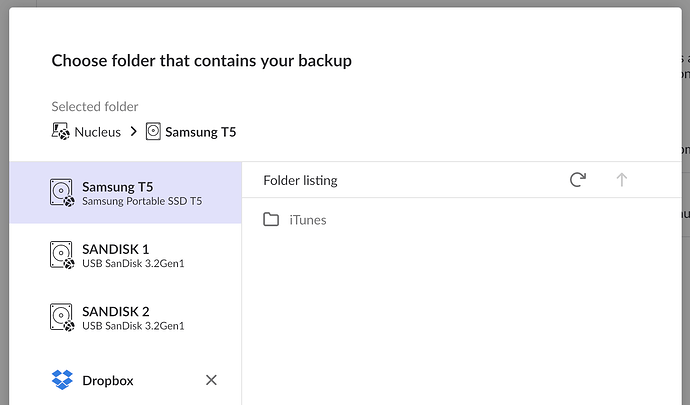
Task: Click 'USB SanDisk 3.2Gen1' under SANDISK 2
Action: coord(133,326)
